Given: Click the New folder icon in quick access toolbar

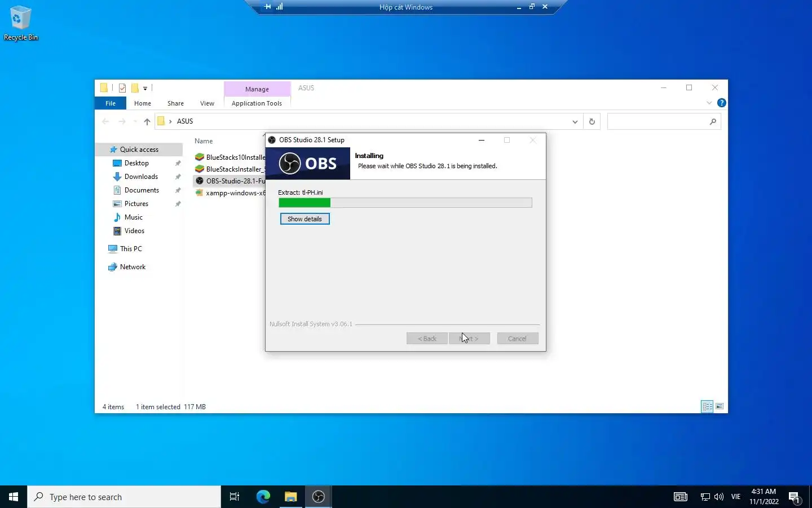Looking at the screenshot, I should 135,87.
